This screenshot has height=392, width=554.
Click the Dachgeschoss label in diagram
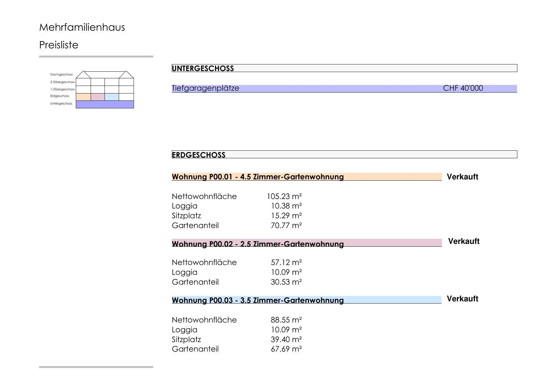click(x=61, y=75)
